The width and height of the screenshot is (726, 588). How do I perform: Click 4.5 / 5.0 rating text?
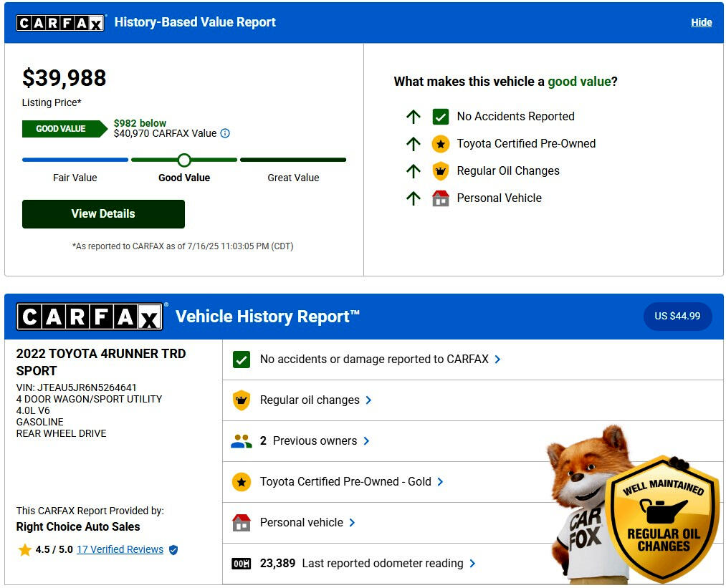click(x=54, y=549)
